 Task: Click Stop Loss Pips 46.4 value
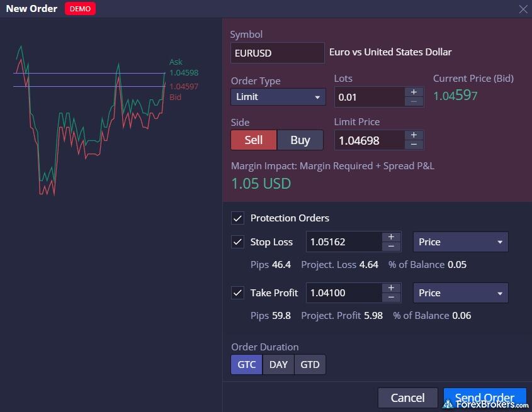pos(281,264)
